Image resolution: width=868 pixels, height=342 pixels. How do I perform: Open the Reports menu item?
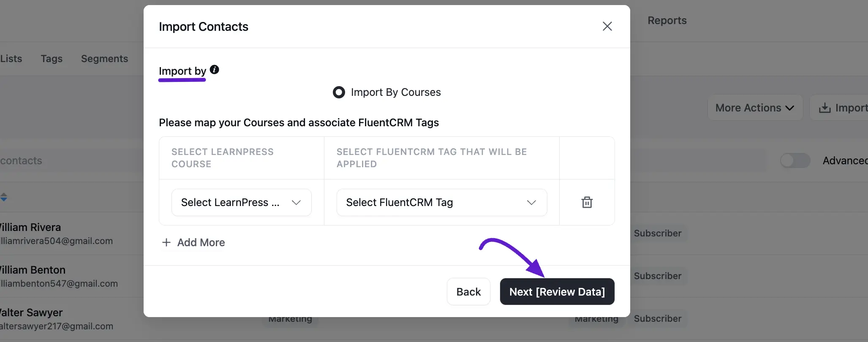coord(667,20)
